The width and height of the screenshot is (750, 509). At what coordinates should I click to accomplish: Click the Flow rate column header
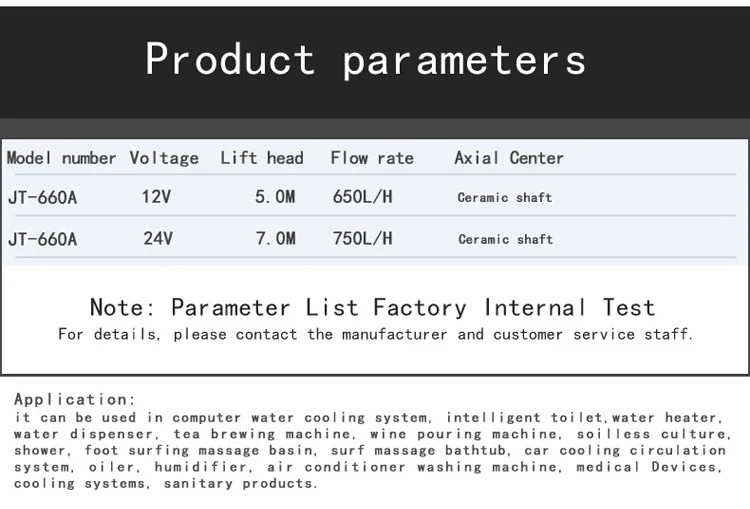[372, 158]
